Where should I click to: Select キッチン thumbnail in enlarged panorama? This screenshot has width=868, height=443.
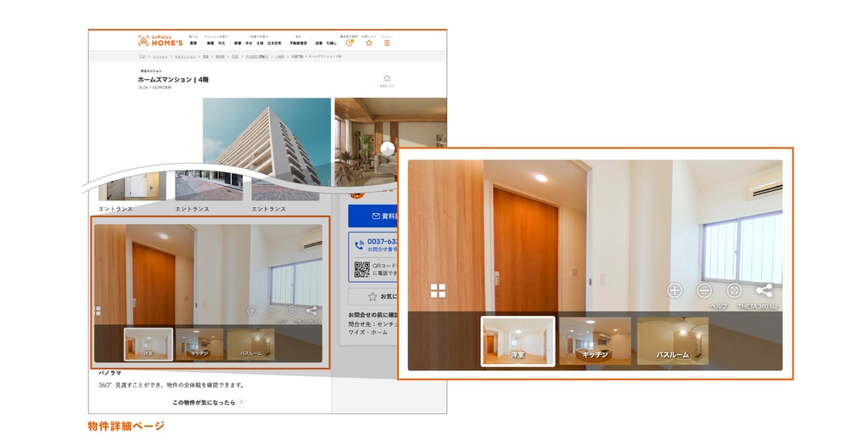coord(594,341)
